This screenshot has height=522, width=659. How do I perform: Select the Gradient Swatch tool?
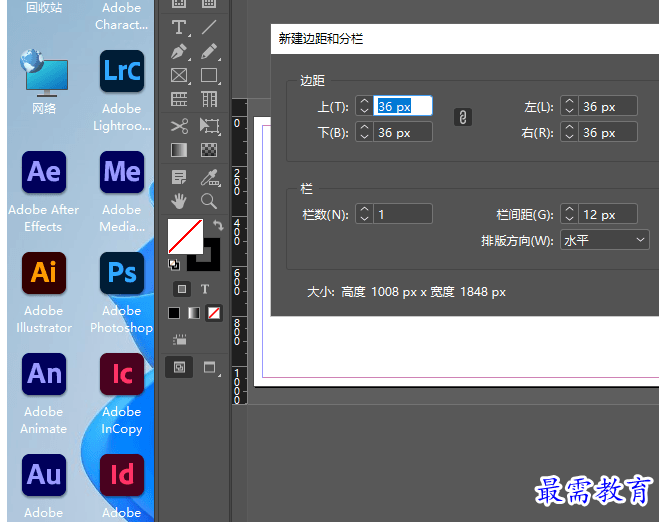point(179,150)
